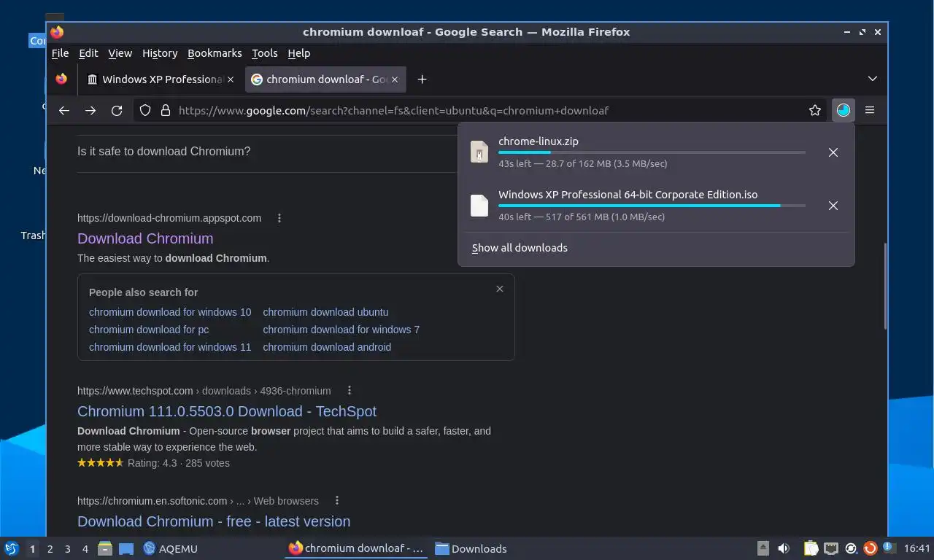Switch to workspace 2

coord(50,548)
